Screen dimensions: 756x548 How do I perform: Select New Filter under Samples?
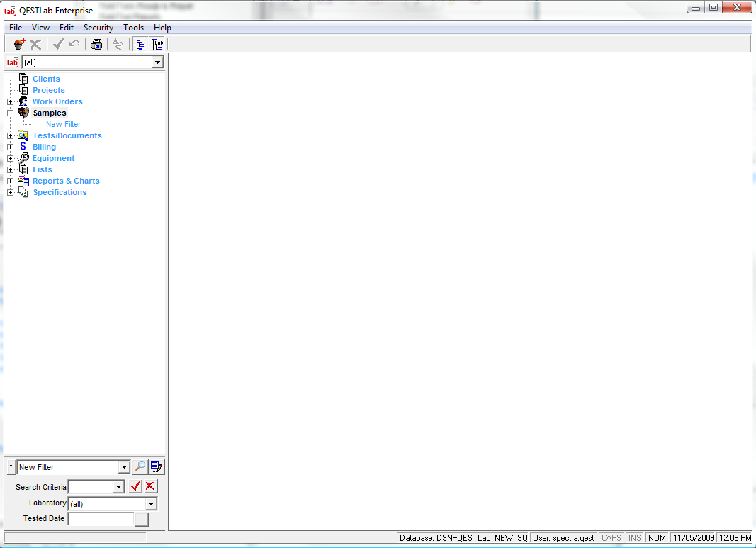63,124
